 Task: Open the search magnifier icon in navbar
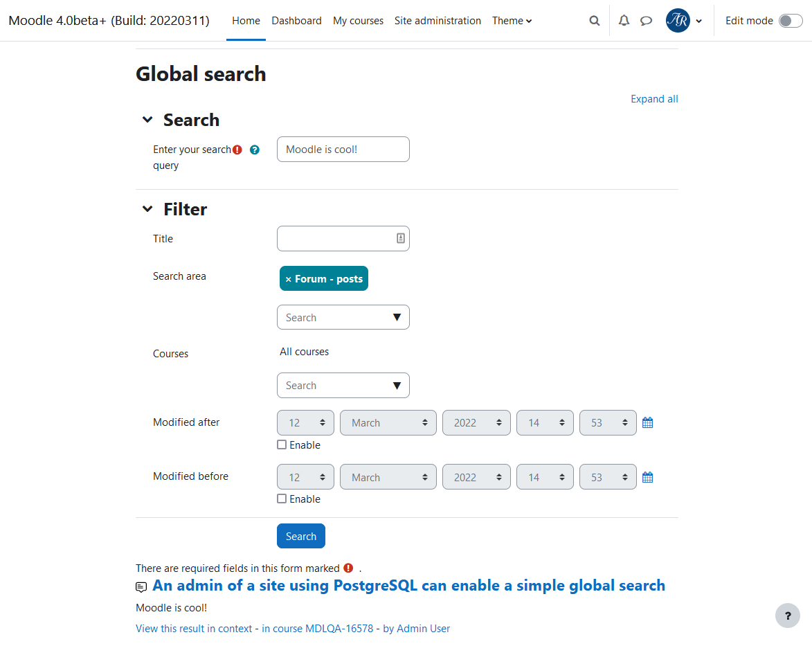point(595,21)
